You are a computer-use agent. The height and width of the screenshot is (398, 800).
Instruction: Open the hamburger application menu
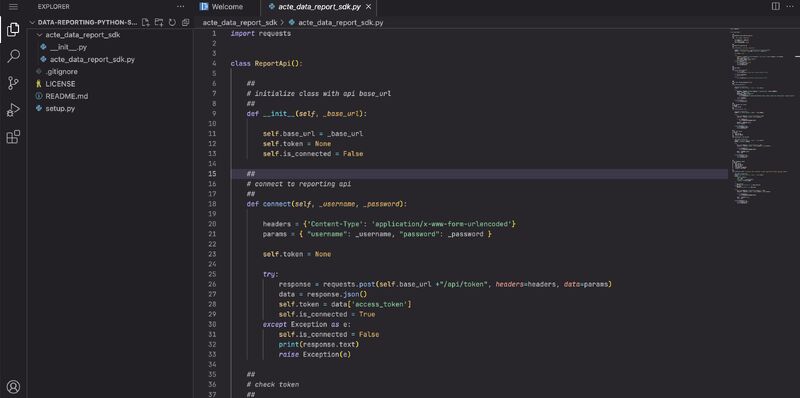[13, 7]
